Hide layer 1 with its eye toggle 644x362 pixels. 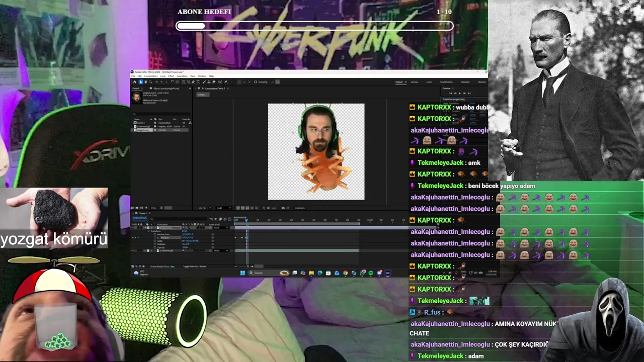[132, 228]
